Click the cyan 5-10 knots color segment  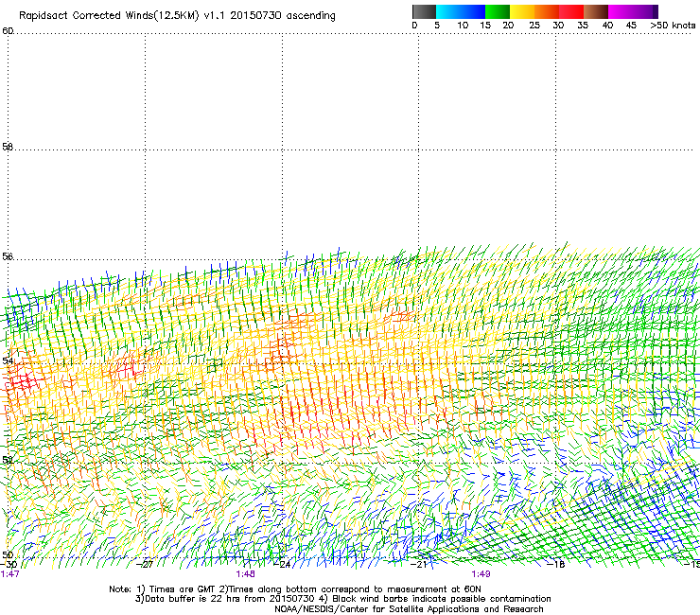coord(448,11)
